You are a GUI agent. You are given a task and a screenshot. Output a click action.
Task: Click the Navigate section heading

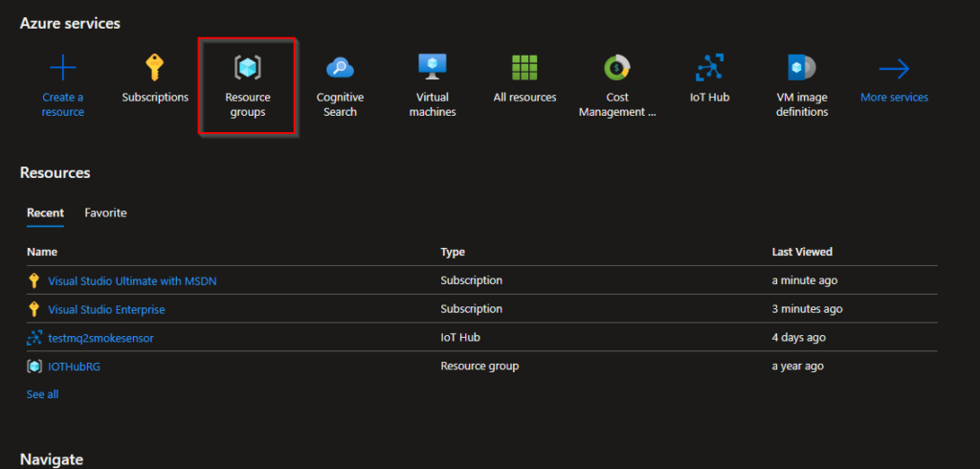click(52, 459)
